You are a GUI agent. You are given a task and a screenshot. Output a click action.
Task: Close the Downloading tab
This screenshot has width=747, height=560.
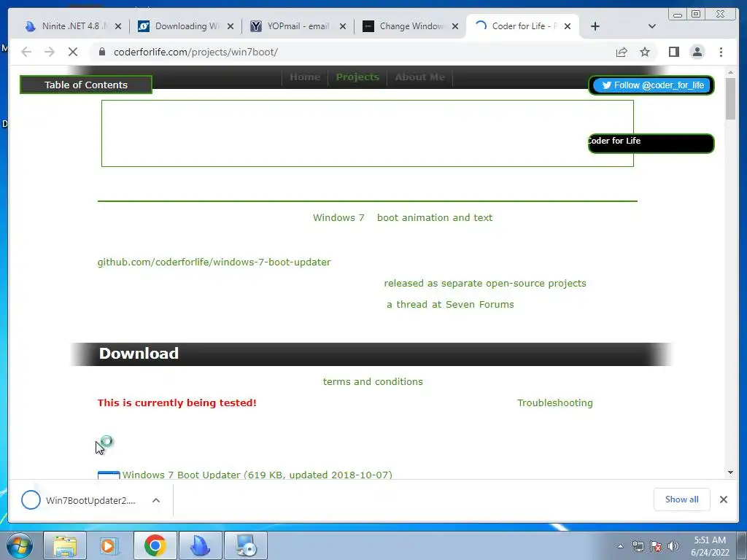pyautogui.click(x=231, y=27)
